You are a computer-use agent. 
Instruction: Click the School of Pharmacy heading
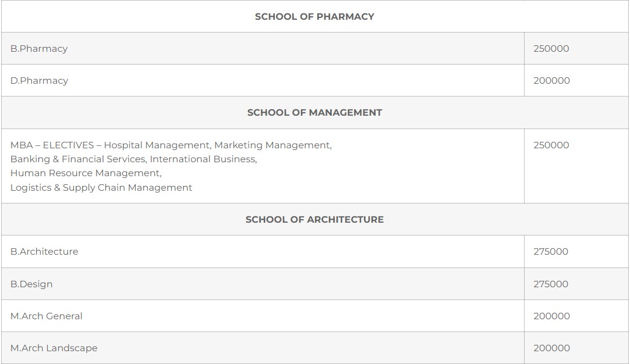(314, 16)
